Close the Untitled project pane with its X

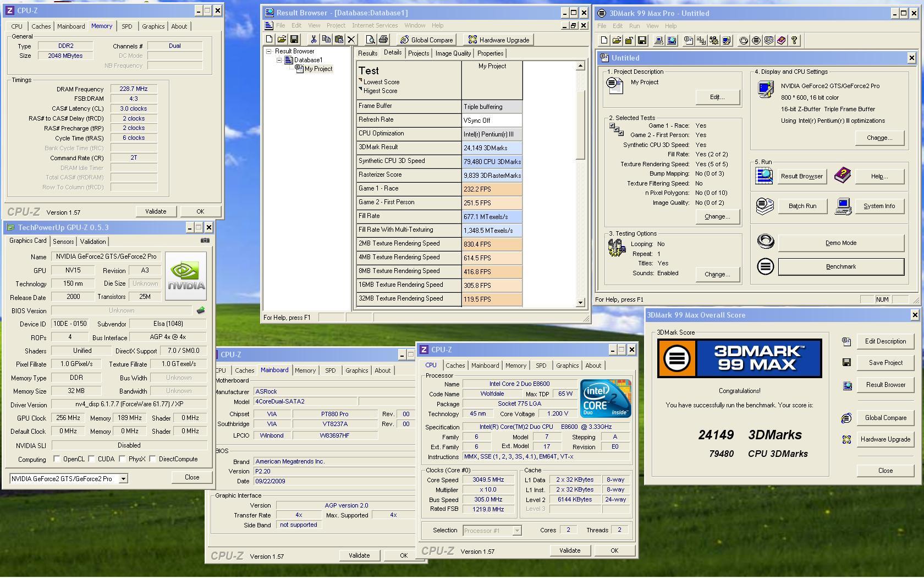coord(911,58)
